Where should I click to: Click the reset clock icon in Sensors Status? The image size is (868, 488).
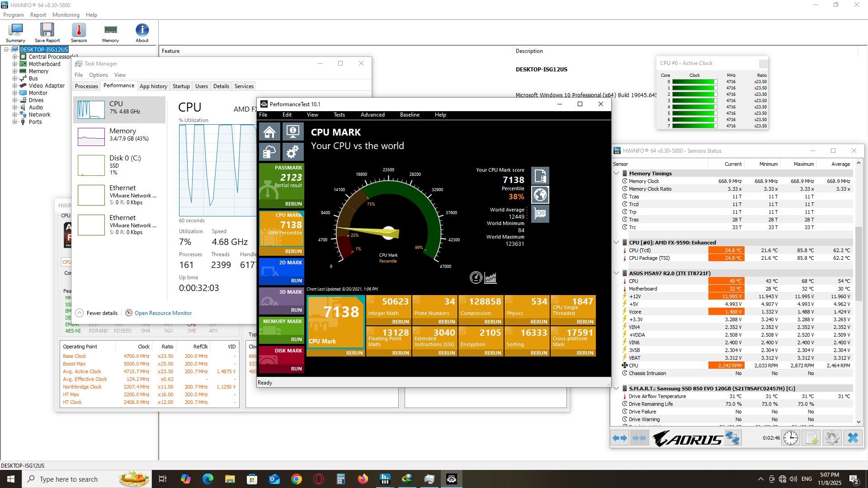pyautogui.click(x=790, y=438)
